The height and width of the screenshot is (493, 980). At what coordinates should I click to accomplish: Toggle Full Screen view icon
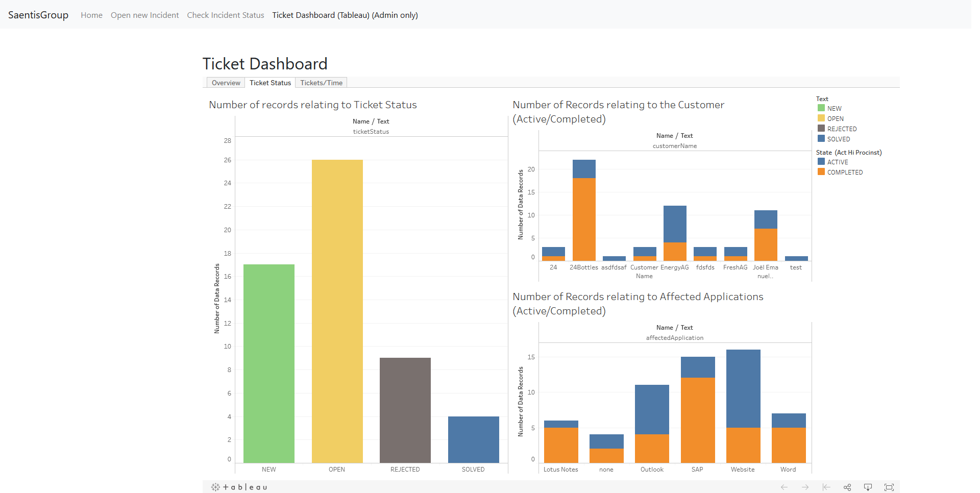[889, 487]
